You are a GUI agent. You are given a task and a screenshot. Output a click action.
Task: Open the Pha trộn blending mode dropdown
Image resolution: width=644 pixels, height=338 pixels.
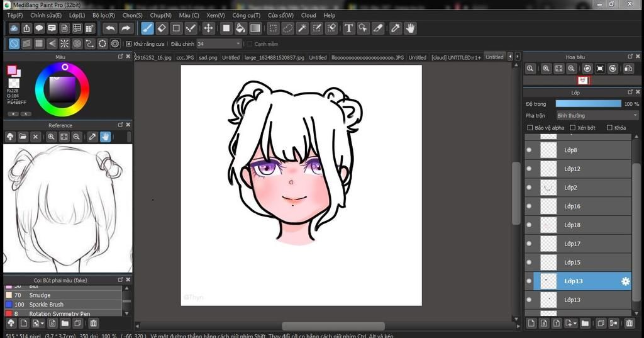pyautogui.click(x=597, y=116)
